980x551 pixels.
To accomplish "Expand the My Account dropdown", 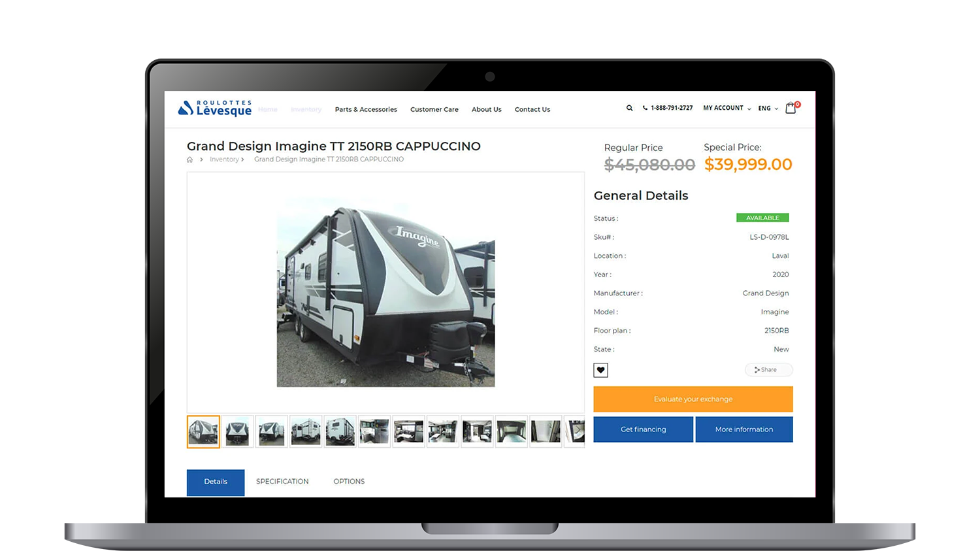I will [x=727, y=108].
